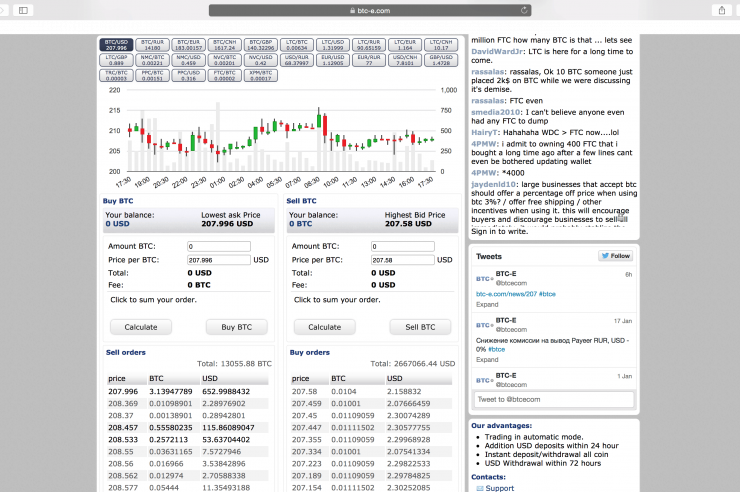
Task: Click the 0 BTC balance link
Action: pos(301,224)
